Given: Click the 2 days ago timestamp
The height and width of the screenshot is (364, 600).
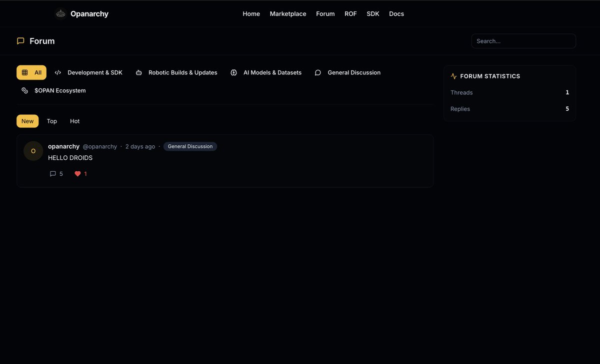Looking at the screenshot, I should coord(140,147).
